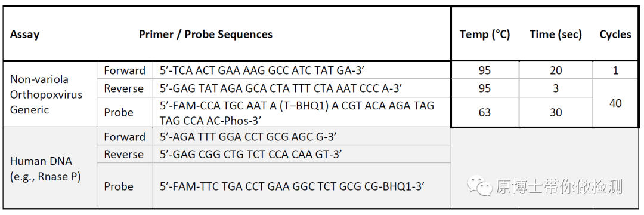Select the AGA TTT GGA forward sequence

point(248,137)
